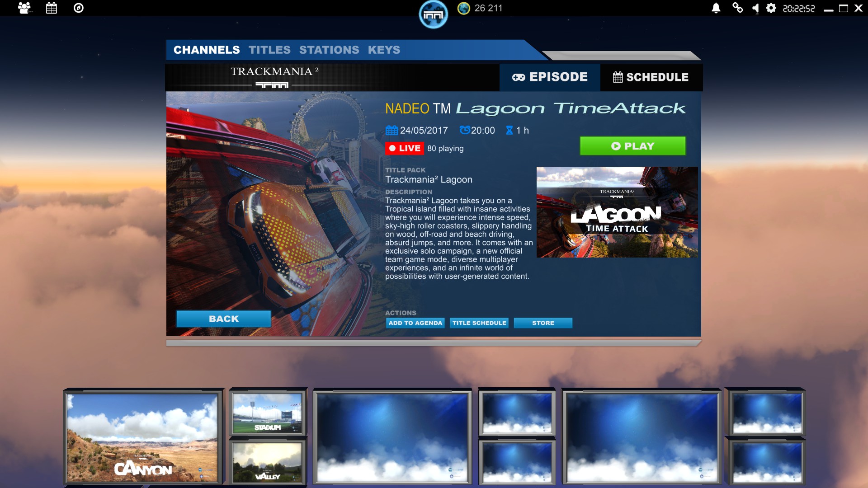The image size is (868, 488).
Task: Start the channel with the green Play button
Action: click(x=633, y=146)
